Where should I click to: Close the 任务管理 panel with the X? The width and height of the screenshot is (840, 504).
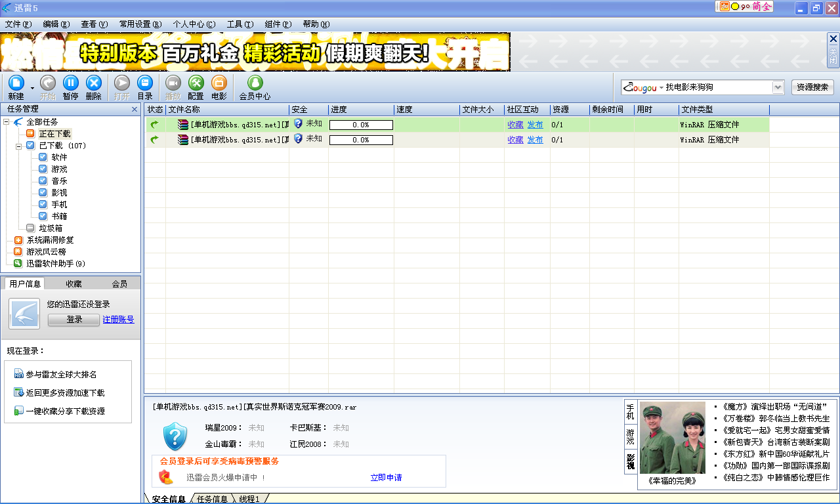click(135, 110)
